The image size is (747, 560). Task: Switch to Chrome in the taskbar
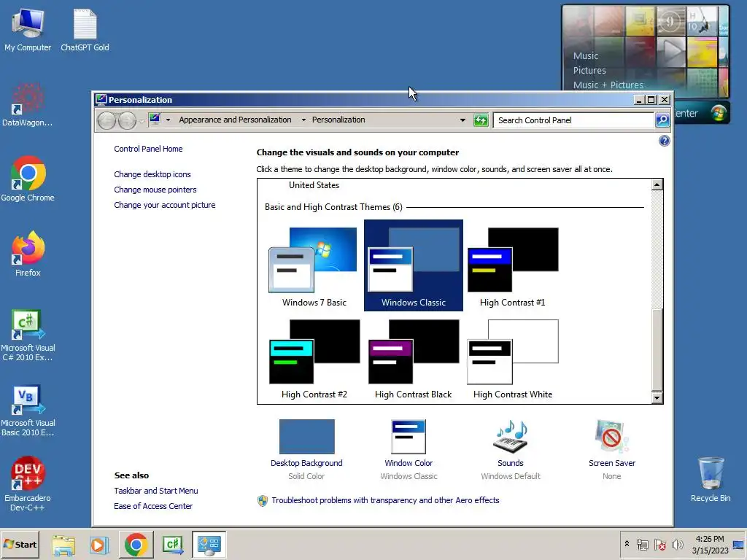pos(136,545)
